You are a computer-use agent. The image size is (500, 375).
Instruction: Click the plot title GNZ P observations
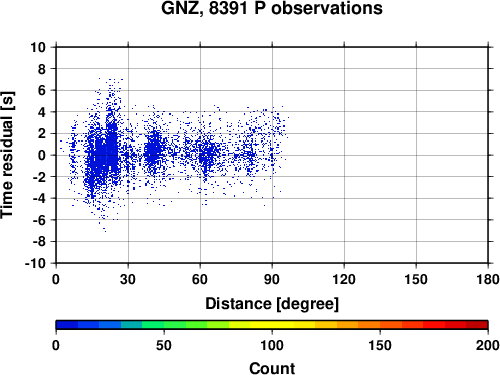272,8
